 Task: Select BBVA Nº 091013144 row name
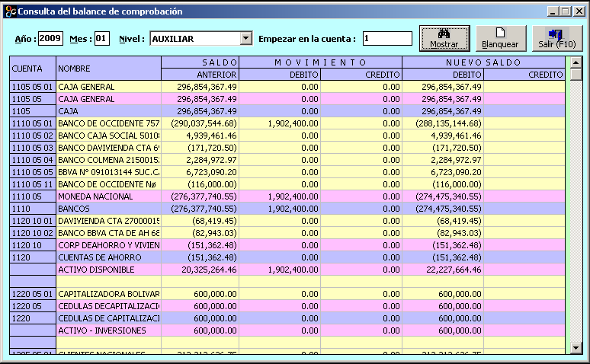pos(109,172)
